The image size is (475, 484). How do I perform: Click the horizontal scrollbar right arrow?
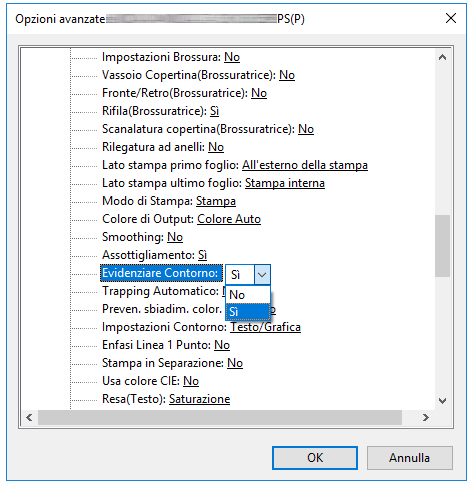(x=426, y=417)
